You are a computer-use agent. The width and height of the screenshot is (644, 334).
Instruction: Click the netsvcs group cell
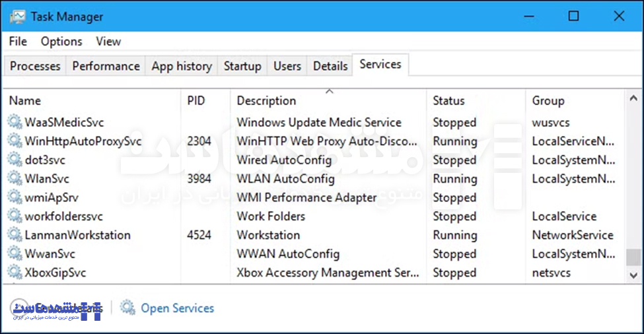pos(551,273)
